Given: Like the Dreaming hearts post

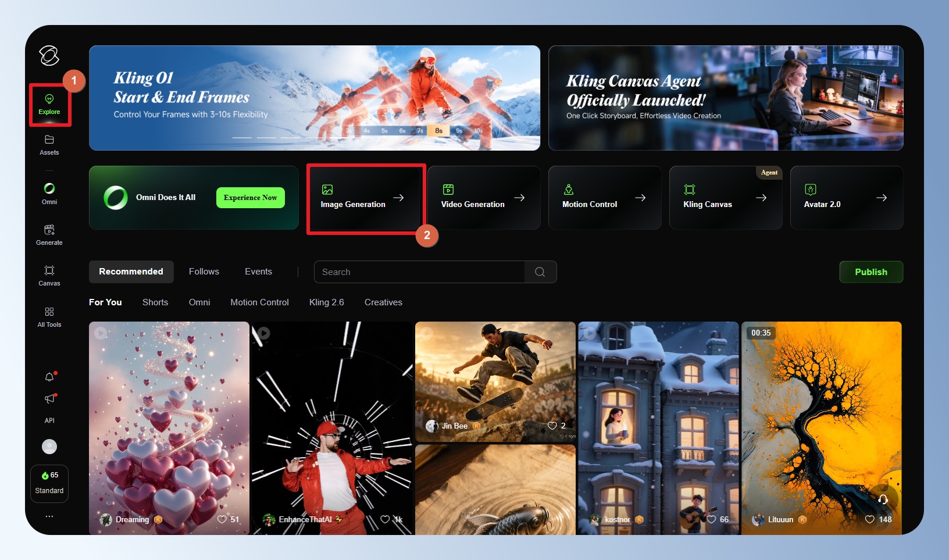Looking at the screenshot, I should [222, 519].
